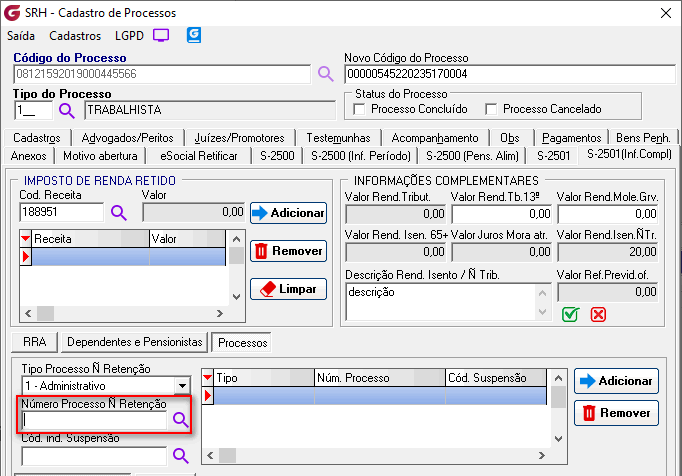The image size is (682, 476).
Task: Click the purple monitor icon in menu bar
Action: [161, 35]
